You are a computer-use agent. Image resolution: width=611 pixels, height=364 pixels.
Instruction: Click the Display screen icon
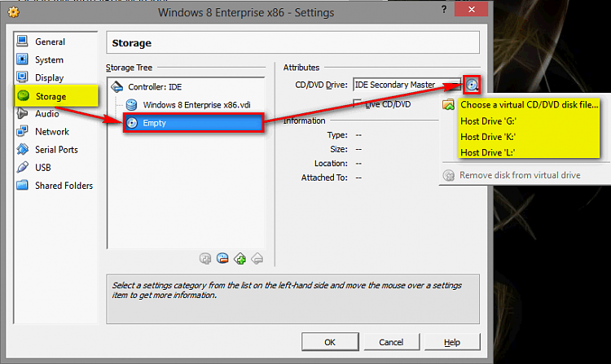(x=22, y=77)
